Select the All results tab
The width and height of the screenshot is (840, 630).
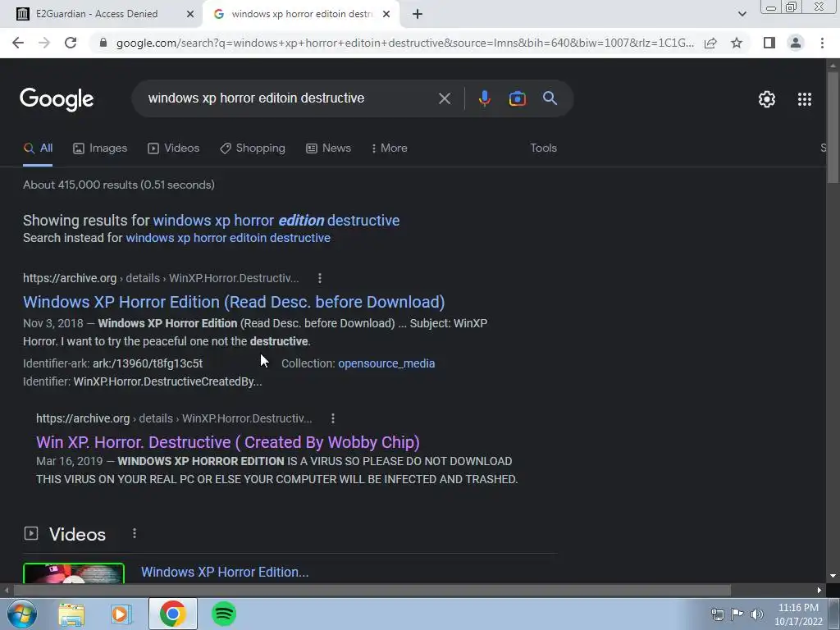tap(38, 148)
